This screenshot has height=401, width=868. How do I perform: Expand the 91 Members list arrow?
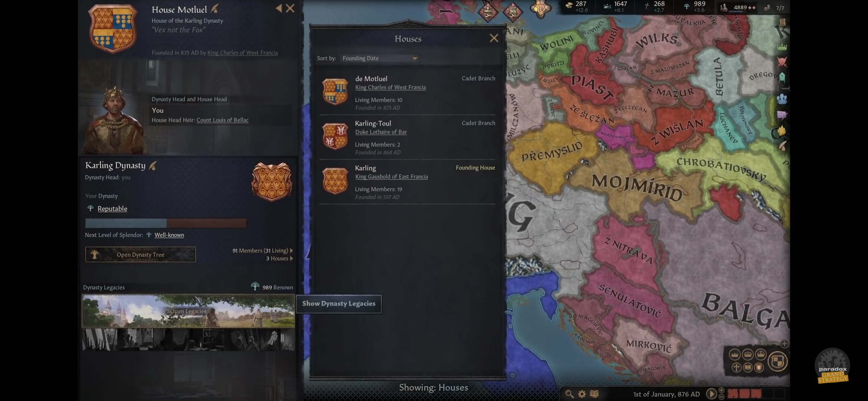pyautogui.click(x=291, y=251)
